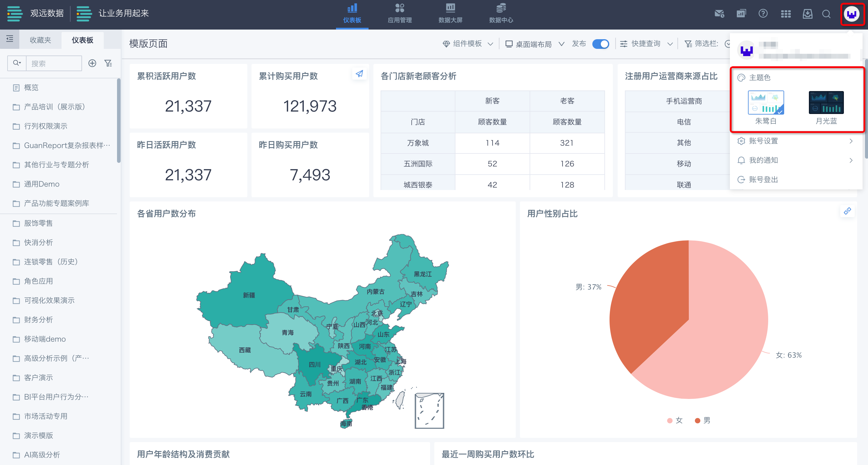Open 数据中心 in top navigation
The width and height of the screenshot is (868, 465).
[501, 14]
